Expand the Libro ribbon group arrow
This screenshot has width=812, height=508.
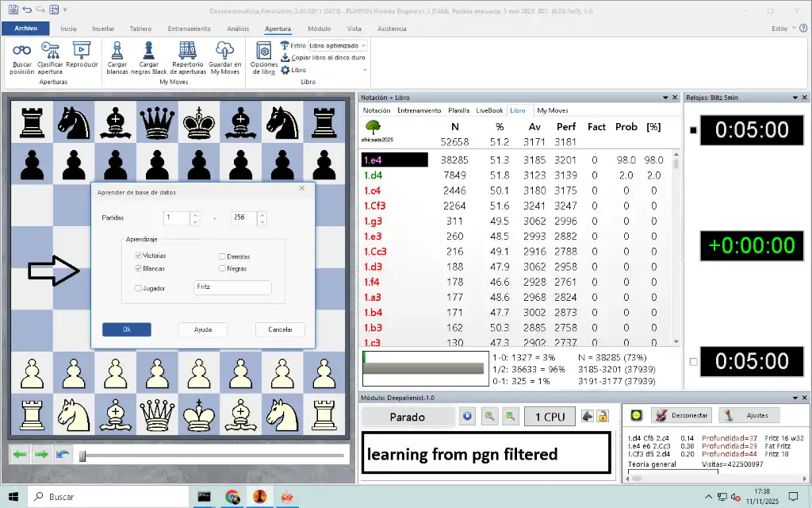(365, 70)
